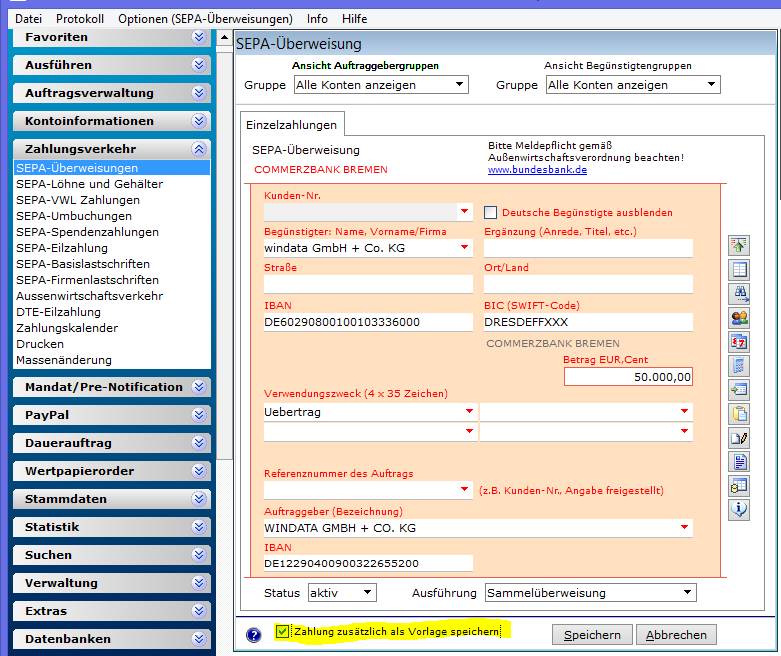781x656 pixels.
Task: Expand the Verwaltung section chevron
Action: click(199, 582)
